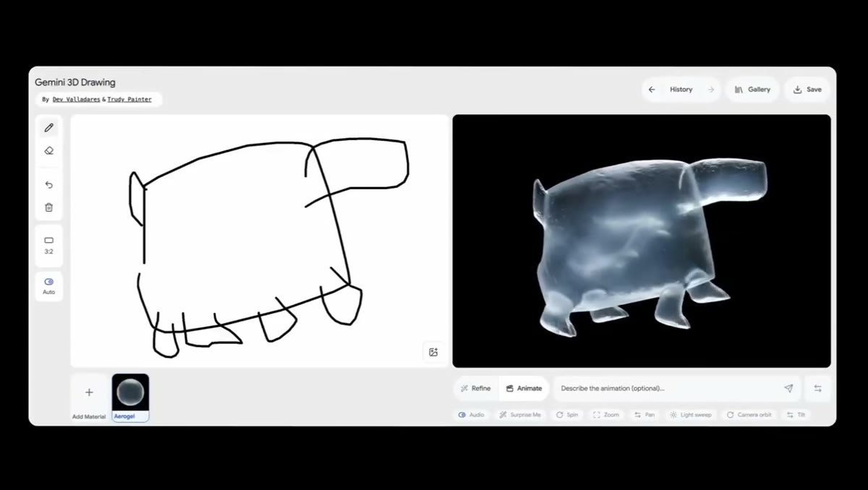Select the pencil drawing tool
Viewport: 868px width, 490px height.
pos(49,128)
